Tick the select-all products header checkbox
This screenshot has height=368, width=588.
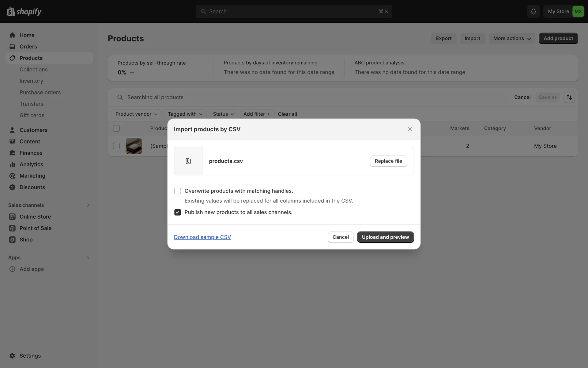pyautogui.click(x=116, y=128)
